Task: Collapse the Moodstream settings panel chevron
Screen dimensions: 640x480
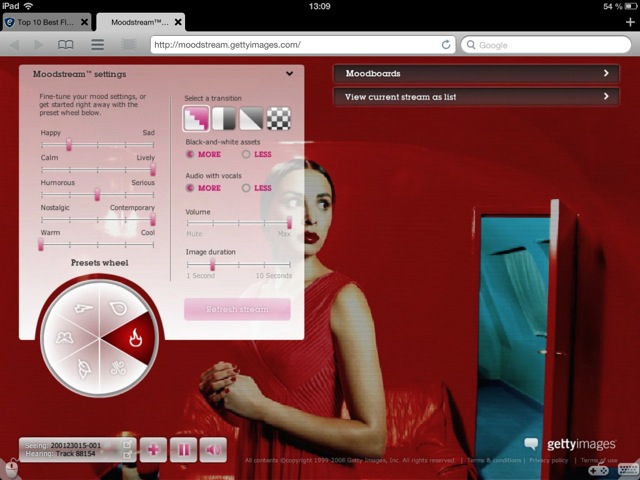Action: pyautogui.click(x=289, y=74)
